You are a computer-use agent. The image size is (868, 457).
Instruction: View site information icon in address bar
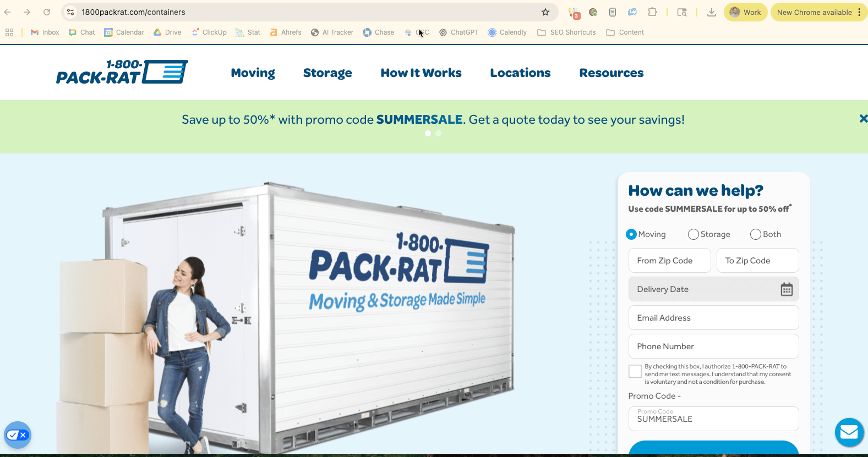tap(70, 12)
